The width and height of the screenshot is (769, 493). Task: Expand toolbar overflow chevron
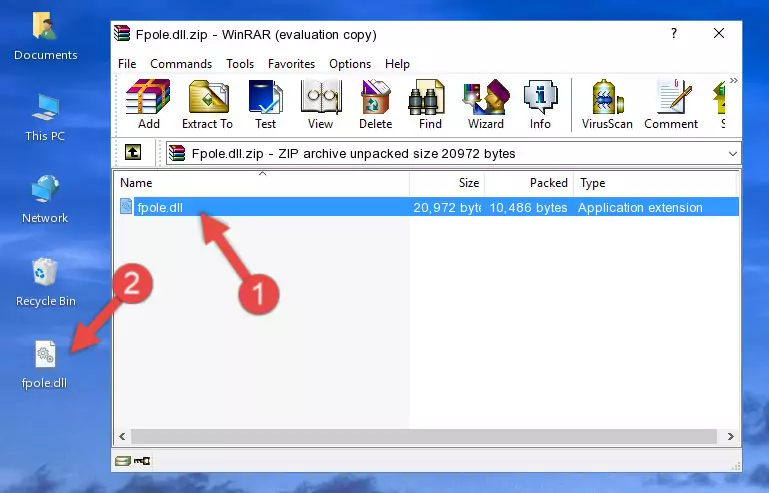pos(733,81)
